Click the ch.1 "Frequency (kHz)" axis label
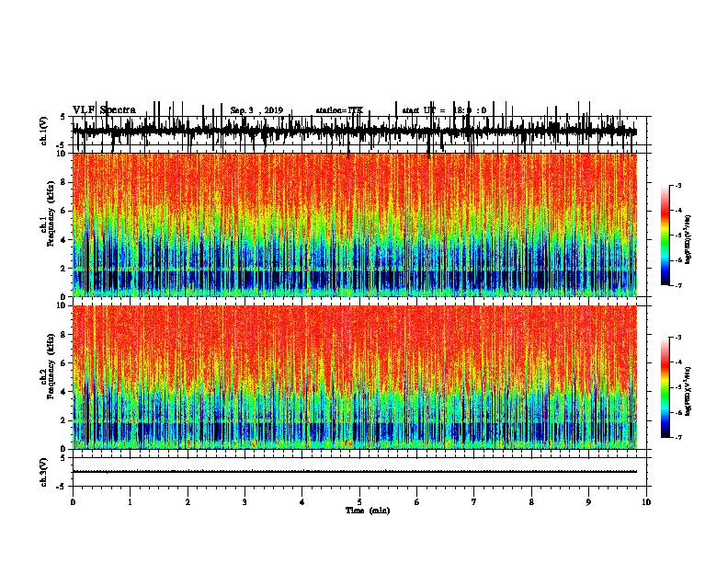Screen dimensions: 728x563 pos(51,214)
